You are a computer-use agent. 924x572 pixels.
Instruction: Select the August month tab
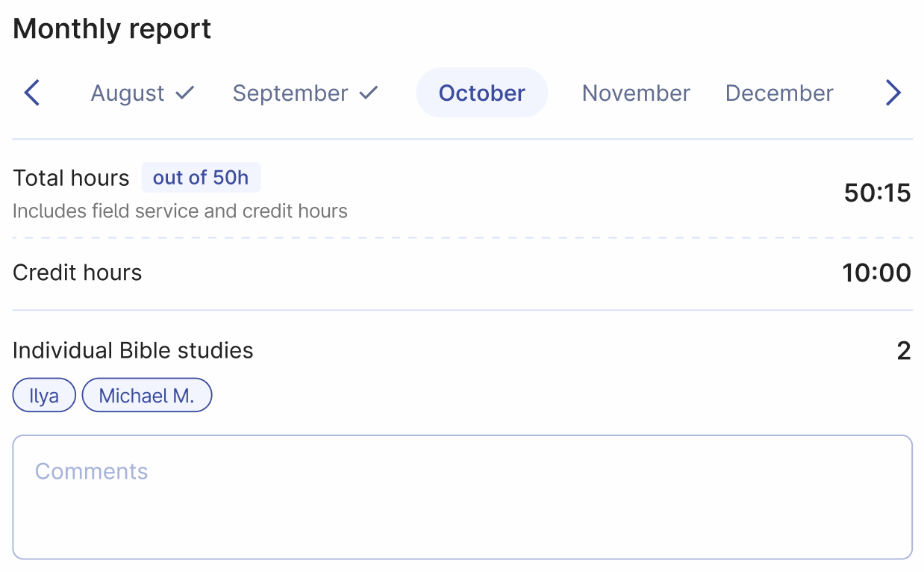127,93
